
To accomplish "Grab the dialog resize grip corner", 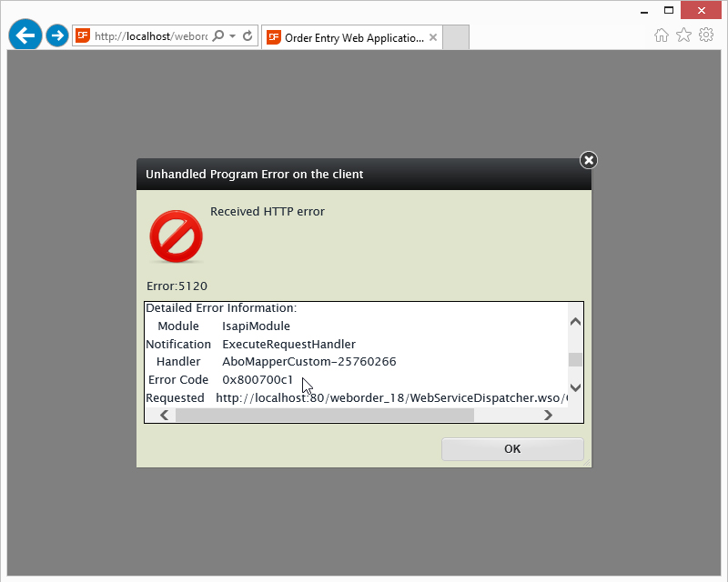I will pos(587,462).
